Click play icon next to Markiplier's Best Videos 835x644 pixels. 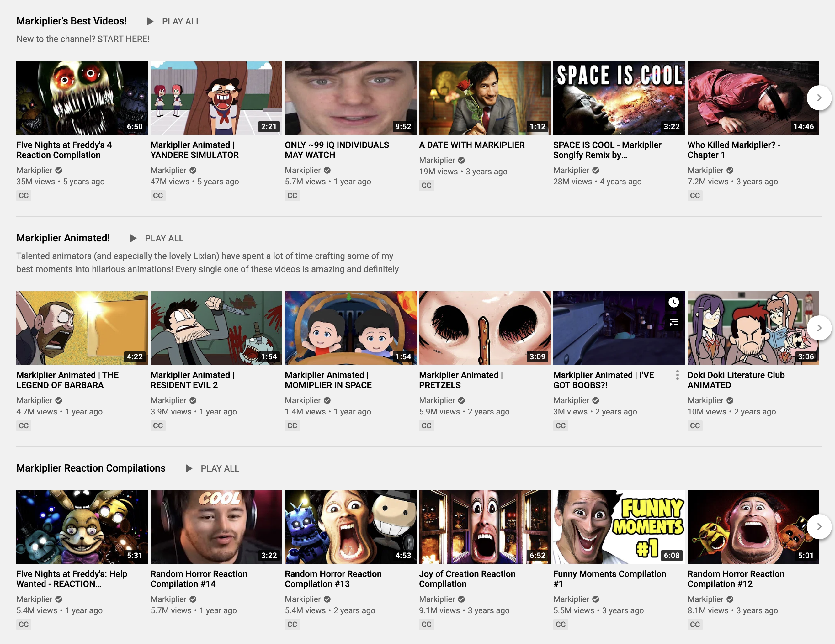(150, 21)
